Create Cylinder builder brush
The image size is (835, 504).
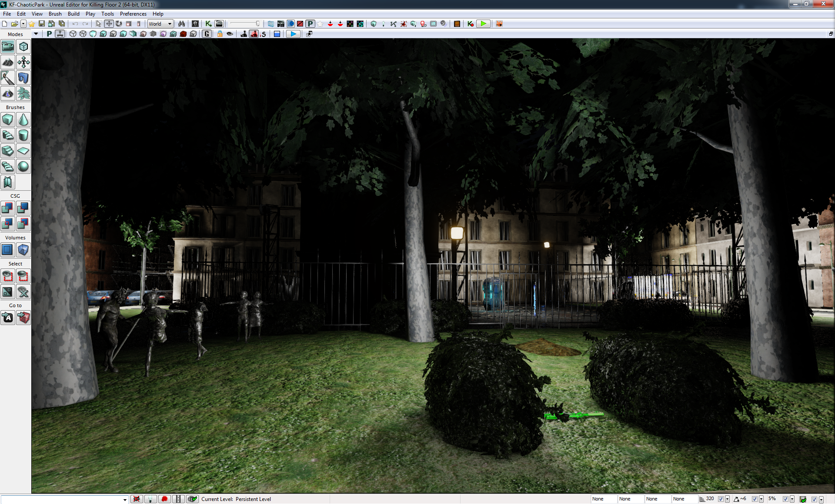point(23,135)
